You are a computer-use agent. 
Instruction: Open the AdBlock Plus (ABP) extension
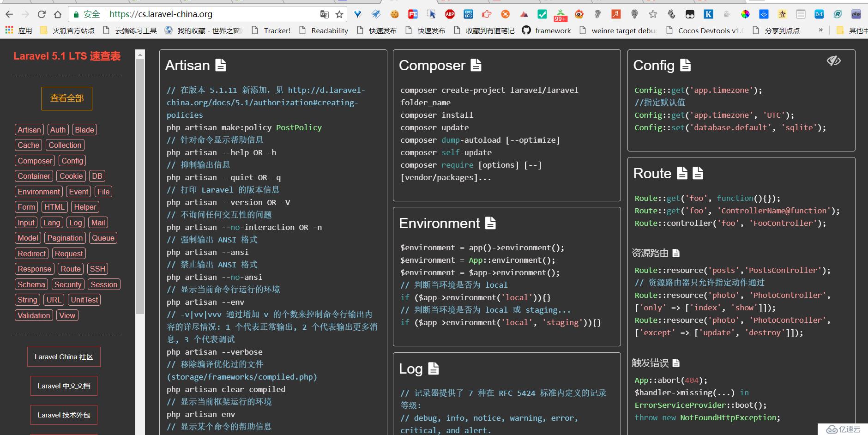tap(450, 14)
